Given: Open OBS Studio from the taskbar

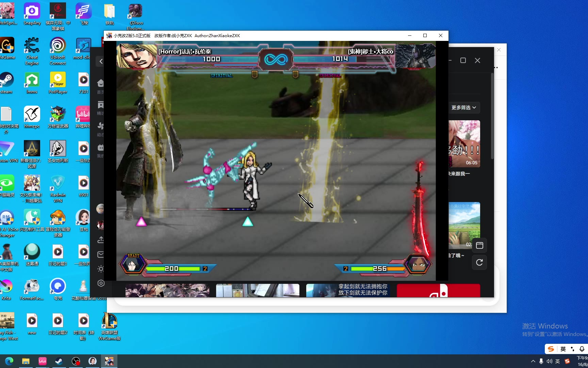Looking at the screenshot, I should click(76, 361).
